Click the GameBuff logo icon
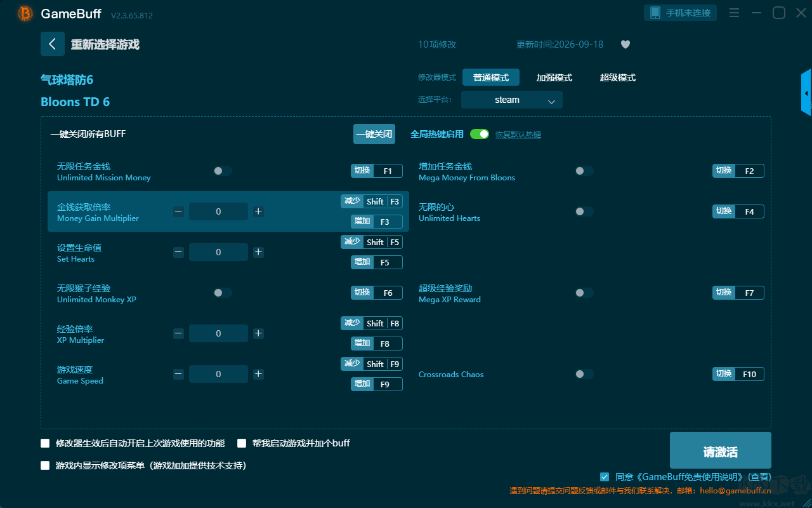The height and width of the screenshot is (508, 812). (25, 13)
